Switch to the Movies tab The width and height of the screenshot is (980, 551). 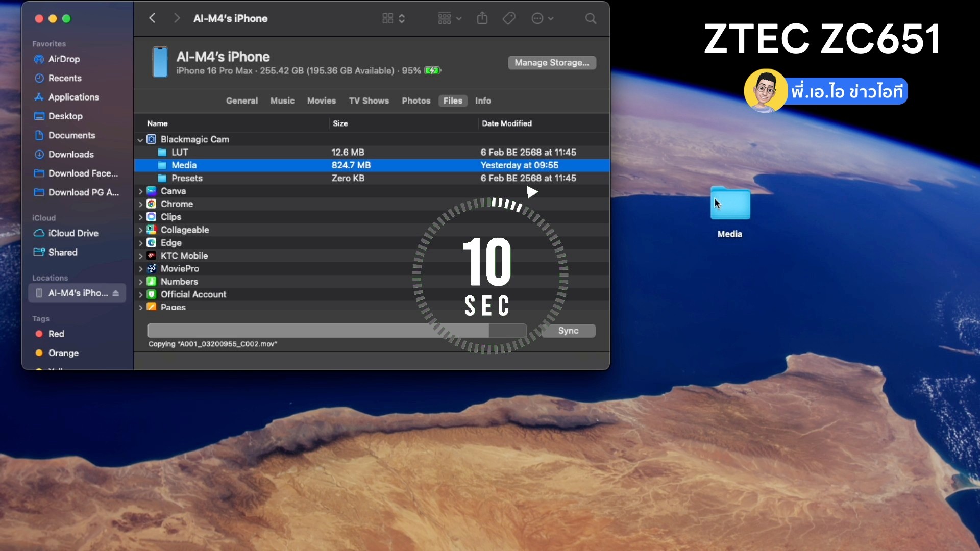(322, 101)
